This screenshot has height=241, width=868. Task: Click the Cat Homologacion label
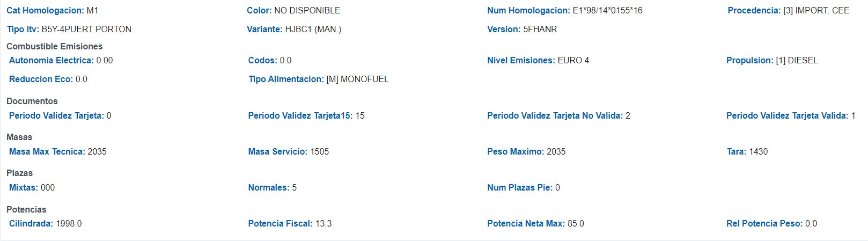point(45,10)
